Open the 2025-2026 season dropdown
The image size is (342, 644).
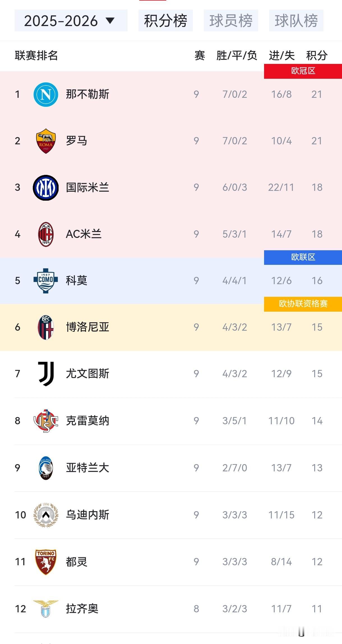[71, 21]
